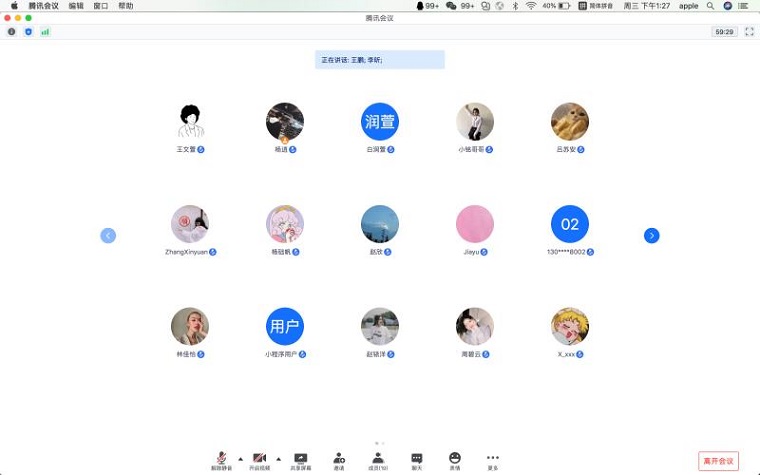
Task: Open the More options menu
Action: pyautogui.click(x=493, y=458)
